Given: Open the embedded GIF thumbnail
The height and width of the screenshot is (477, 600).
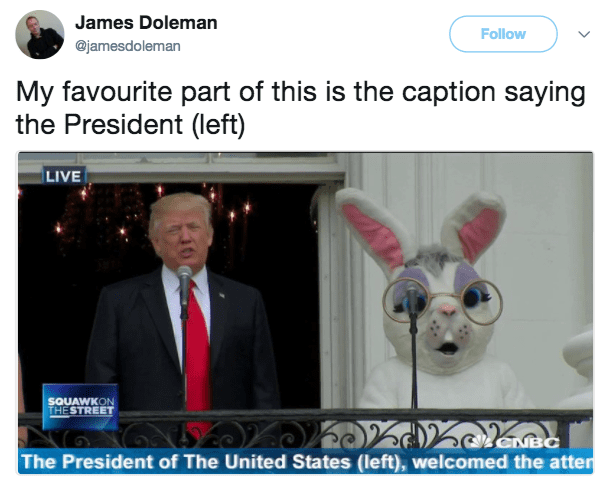Looking at the screenshot, I should [305, 313].
